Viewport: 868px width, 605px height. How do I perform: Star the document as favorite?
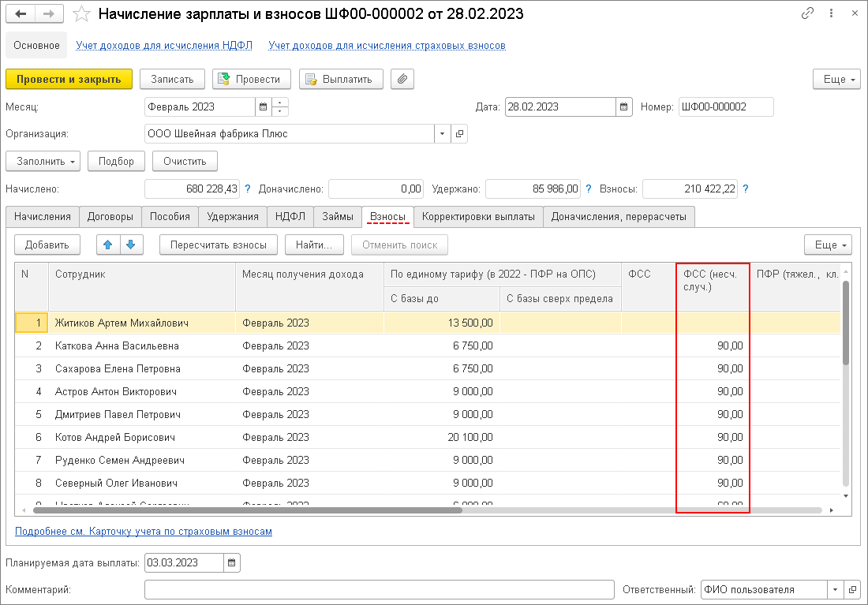coord(81,14)
